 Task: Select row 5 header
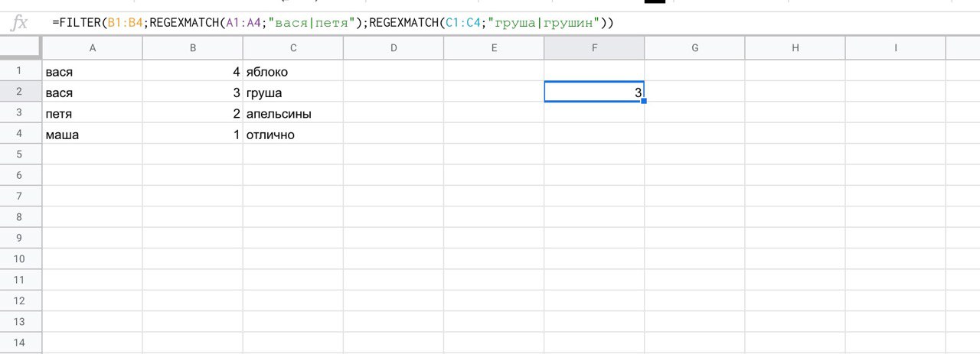click(x=20, y=154)
